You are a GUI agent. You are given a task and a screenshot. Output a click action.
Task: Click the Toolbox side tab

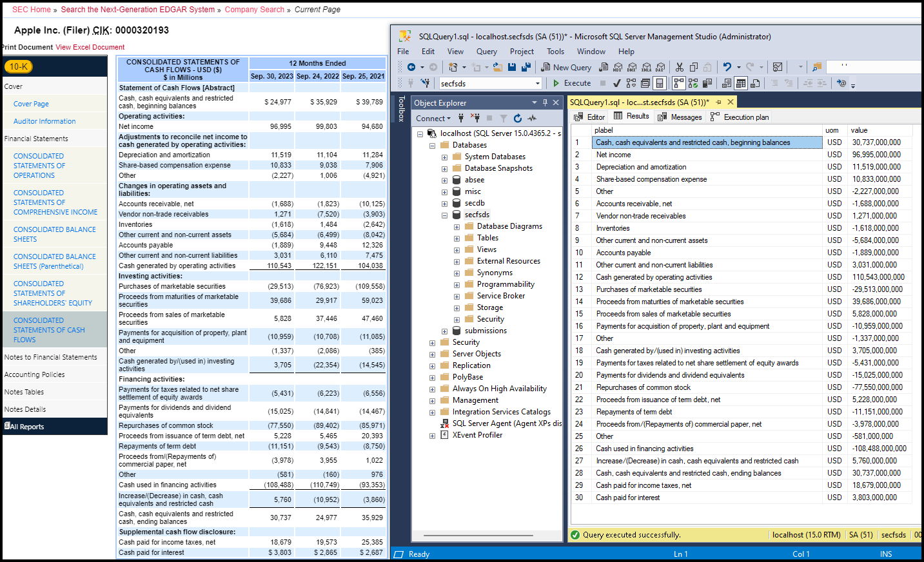tap(401, 109)
